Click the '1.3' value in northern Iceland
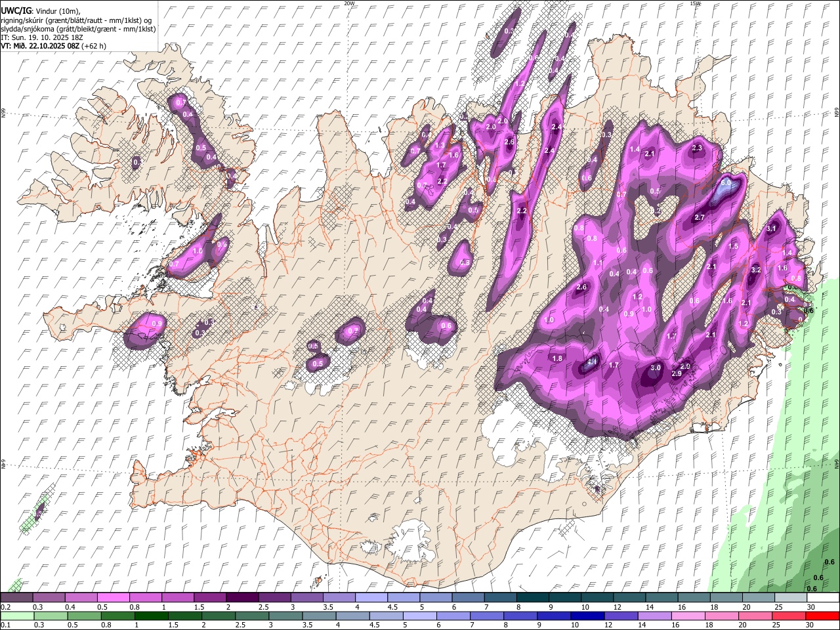840x630 pixels. click(440, 146)
